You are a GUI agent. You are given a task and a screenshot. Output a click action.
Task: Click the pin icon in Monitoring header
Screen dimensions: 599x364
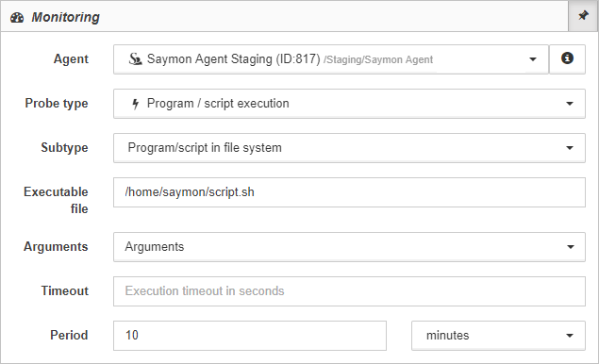[583, 16]
